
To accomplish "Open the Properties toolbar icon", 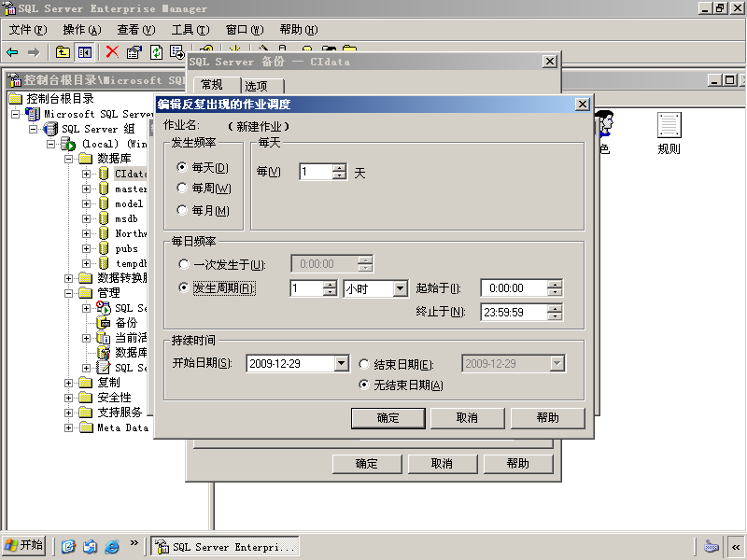I will [134, 52].
